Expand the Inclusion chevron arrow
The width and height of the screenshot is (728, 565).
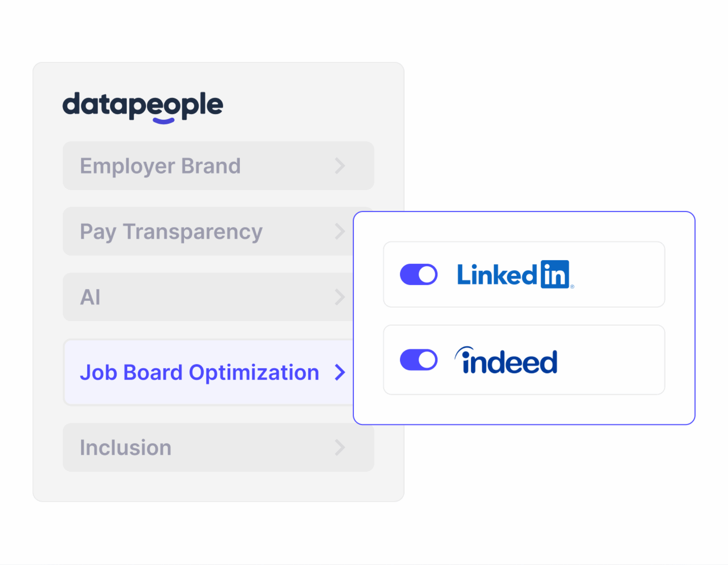(x=340, y=447)
